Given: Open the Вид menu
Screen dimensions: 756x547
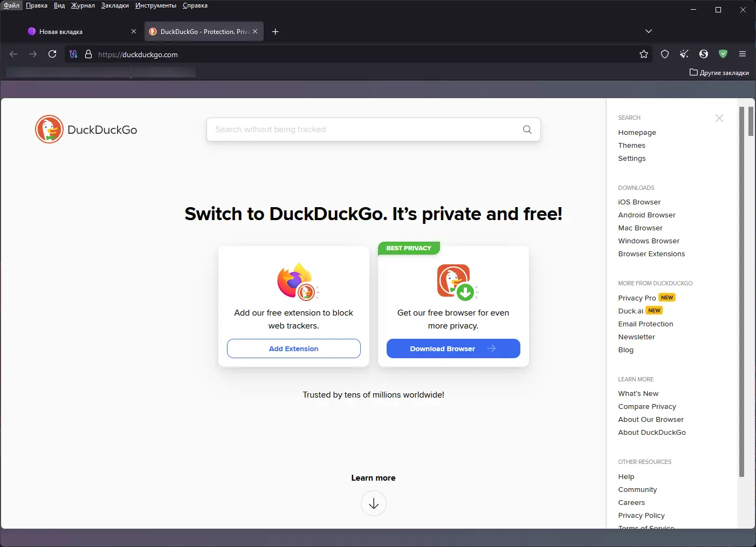Looking at the screenshot, I should (x=59, y=5).
